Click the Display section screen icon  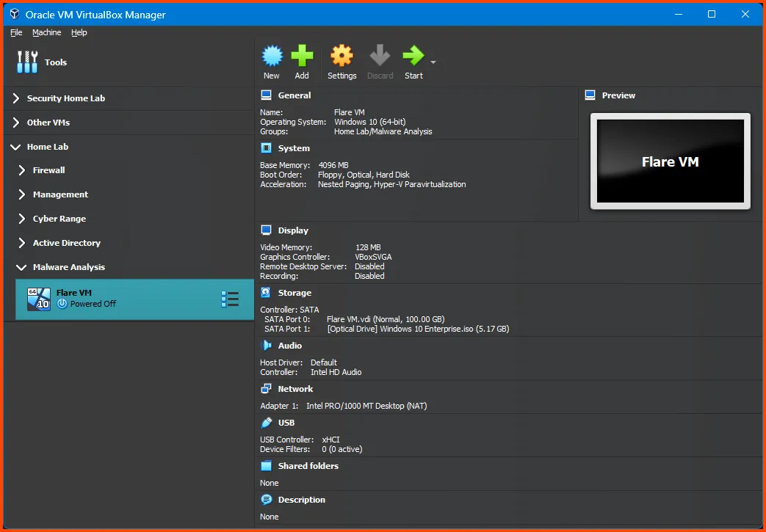coord(266,230)
